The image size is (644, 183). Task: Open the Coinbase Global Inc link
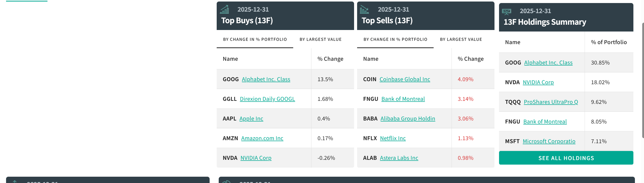(x=405, y=79)
